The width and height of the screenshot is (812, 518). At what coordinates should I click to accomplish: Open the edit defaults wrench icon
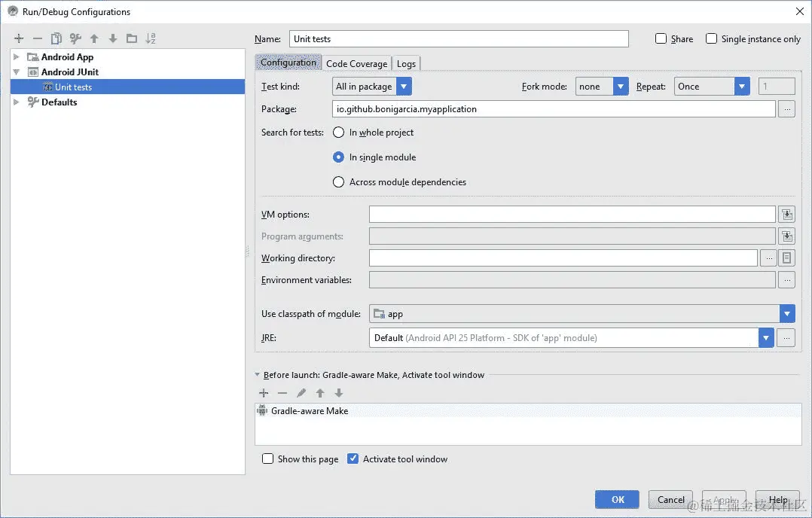(x=75, y=38)
